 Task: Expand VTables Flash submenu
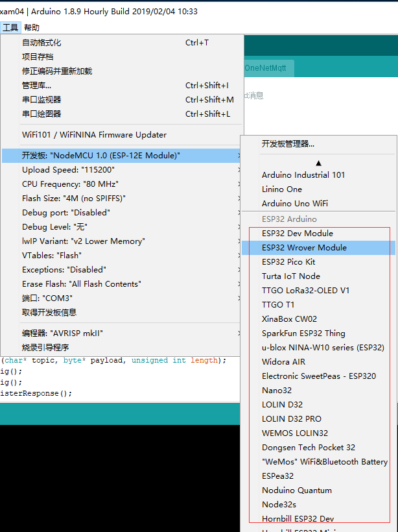pyautogui.click(x=122, y=256)
